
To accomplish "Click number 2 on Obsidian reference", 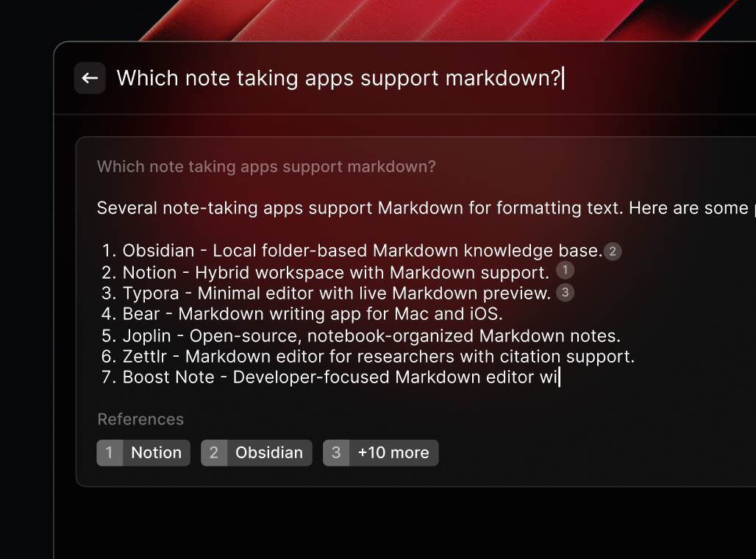I will click(x=214, y=453).
